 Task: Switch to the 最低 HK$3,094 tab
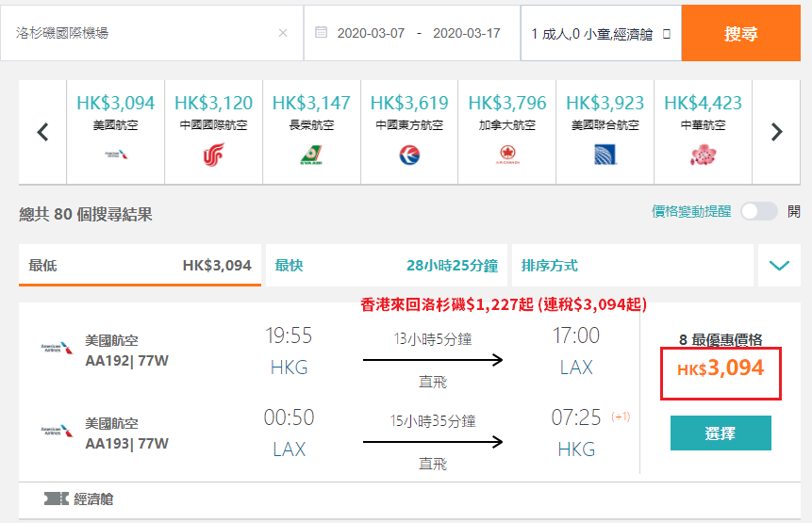[140, 266]
